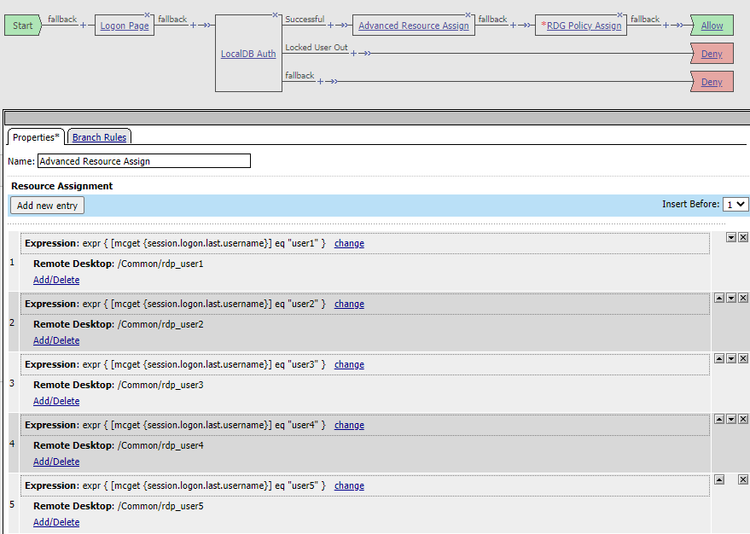Delete the user2 entry

743,298
